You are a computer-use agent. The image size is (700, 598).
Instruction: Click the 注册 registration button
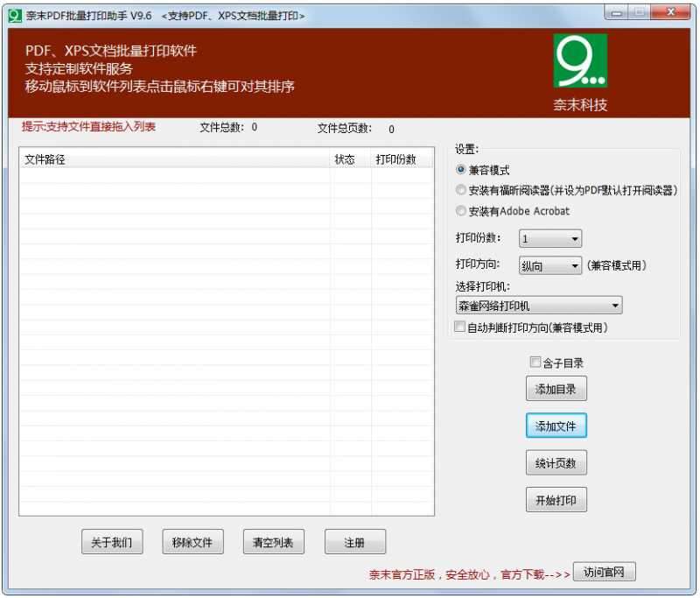[x=354, y=541]
